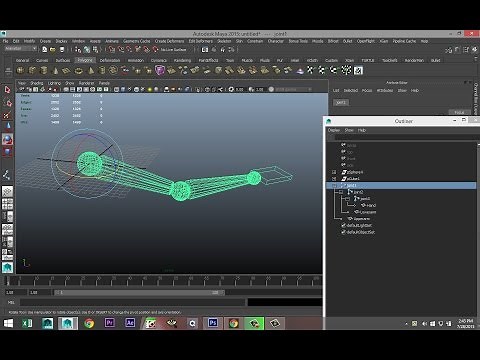
Task: Open the Edit Deformers menu
Action: 201,41
